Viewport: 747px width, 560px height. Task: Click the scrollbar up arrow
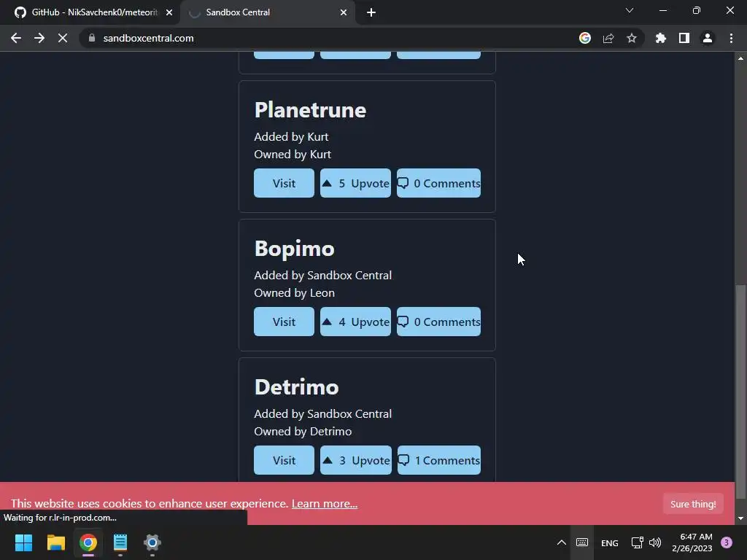tap(740, 58)
